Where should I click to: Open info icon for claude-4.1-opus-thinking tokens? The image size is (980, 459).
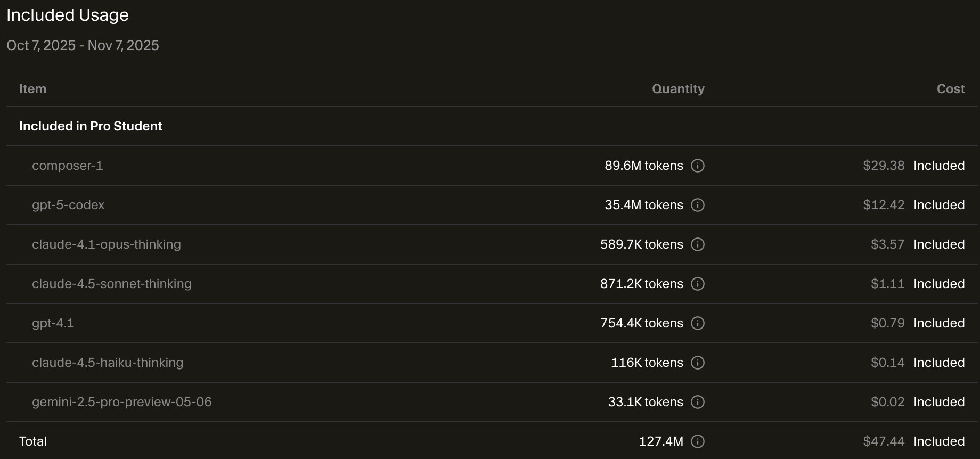[698, 244]
